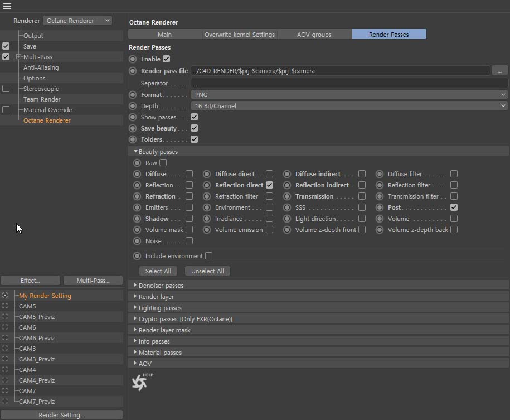Viewport: 510px width, 420px height.
Task: Click the animation dot next to Save beauty
Action: (x=133, y=128)
